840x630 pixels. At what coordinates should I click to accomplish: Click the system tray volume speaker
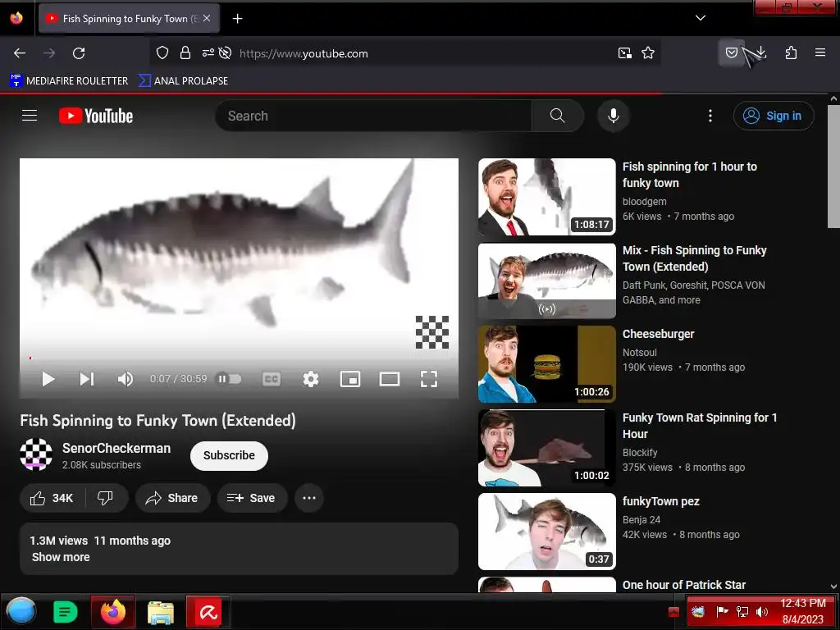pos(761,612)
